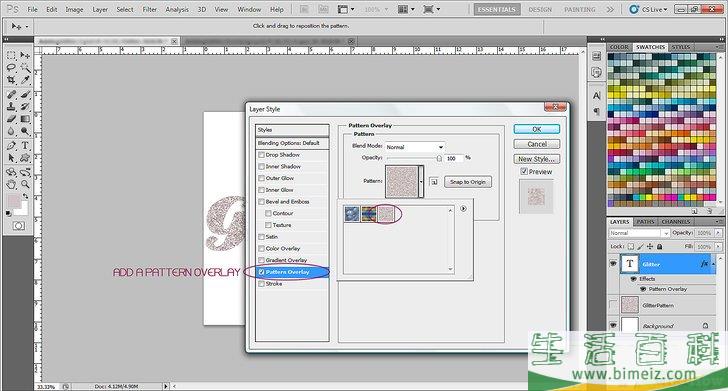Open the Blend Mode dropdown

(415, 147)
